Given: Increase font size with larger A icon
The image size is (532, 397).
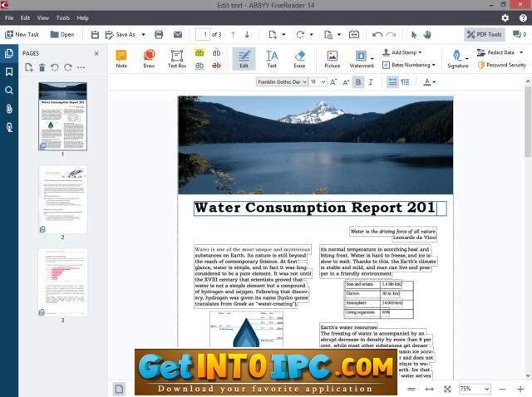Looking at the screenshot, I should (333, 81).
